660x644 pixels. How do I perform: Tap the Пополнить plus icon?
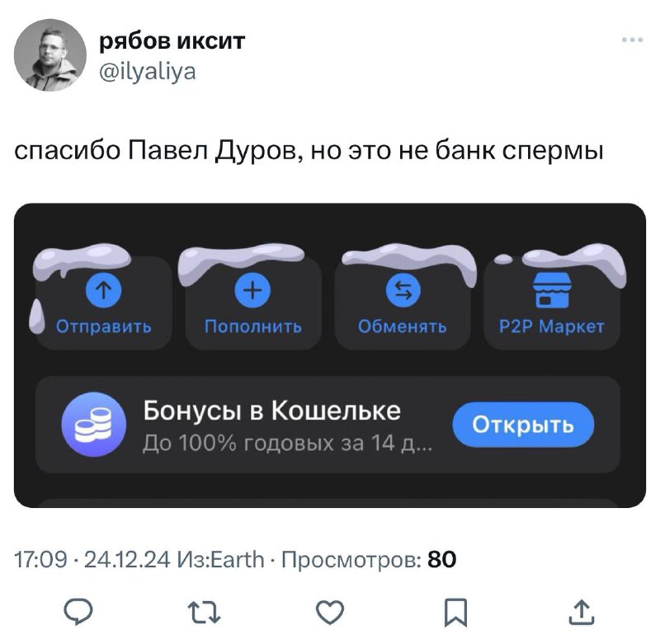252,290
